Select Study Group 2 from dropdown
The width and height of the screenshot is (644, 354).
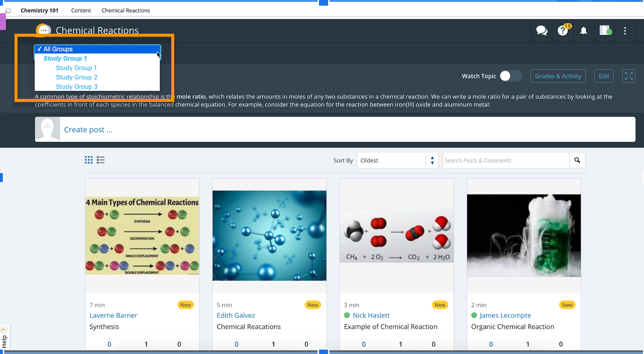point(77,77)
